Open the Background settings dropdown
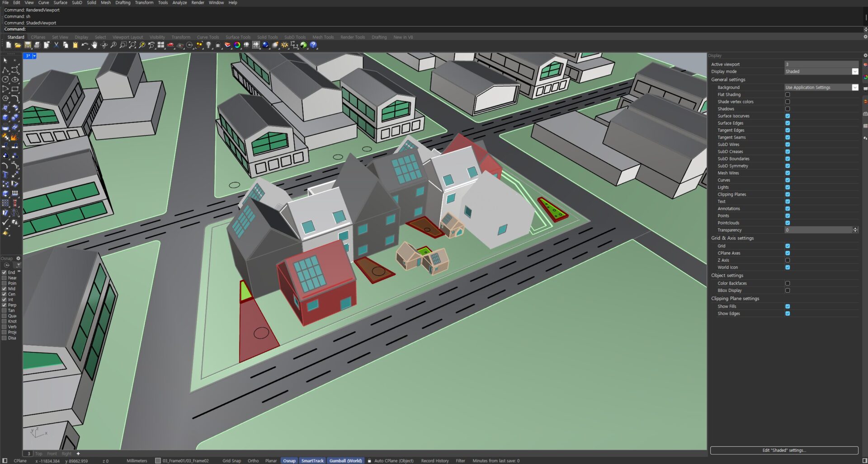The image size is (868, 464). pos(855,88)
